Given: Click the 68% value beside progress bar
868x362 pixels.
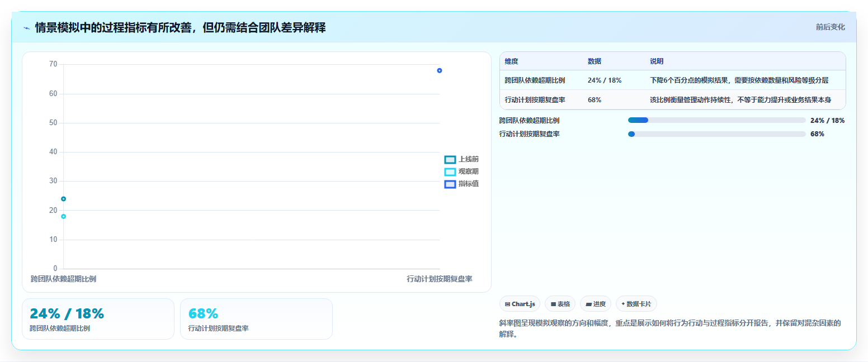Looking at the screenshot, I should 817,134.
